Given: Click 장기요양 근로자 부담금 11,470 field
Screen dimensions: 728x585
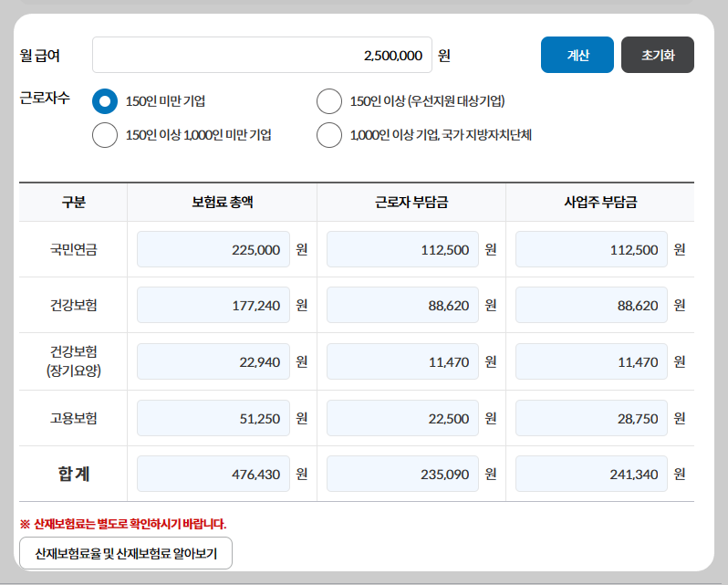Looking at the screenshot, I should (402, 361).
